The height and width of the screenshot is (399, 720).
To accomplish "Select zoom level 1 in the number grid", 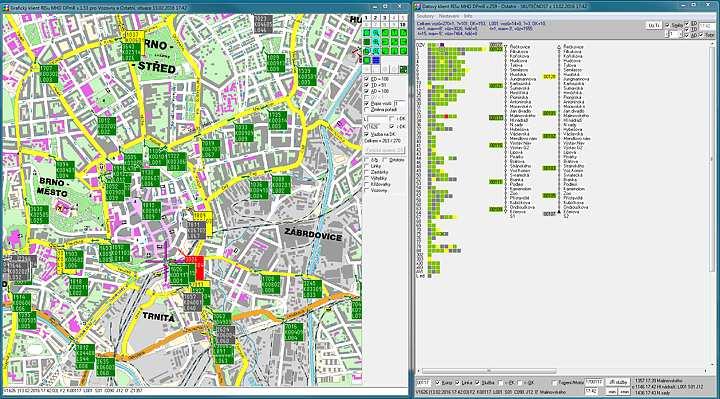I will pyautogui.click(x=366, y=18).
